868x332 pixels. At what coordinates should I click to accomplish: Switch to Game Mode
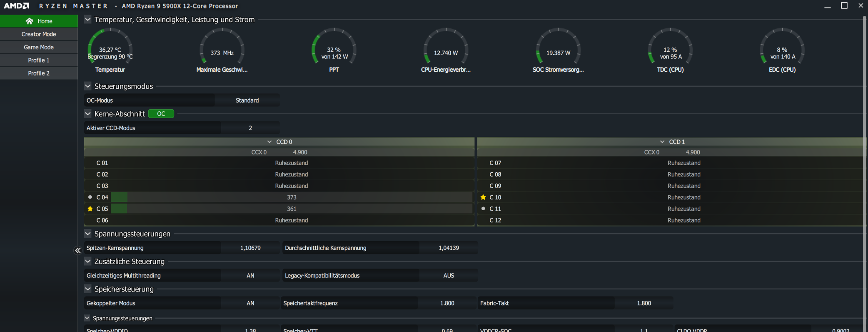pos(39,47)
